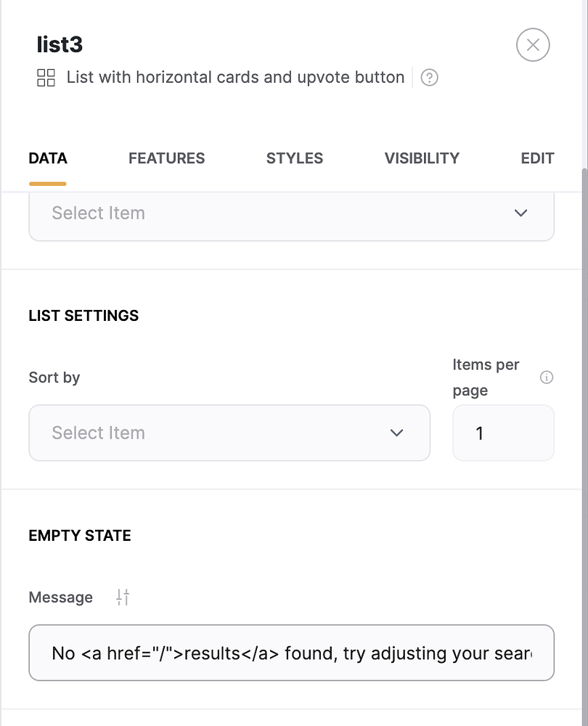Open the STYLES tab

[294, 158]
